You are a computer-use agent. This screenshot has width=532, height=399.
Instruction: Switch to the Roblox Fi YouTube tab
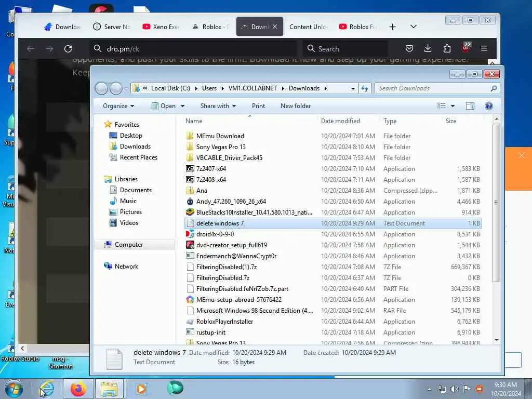click(x=358, y=26)
